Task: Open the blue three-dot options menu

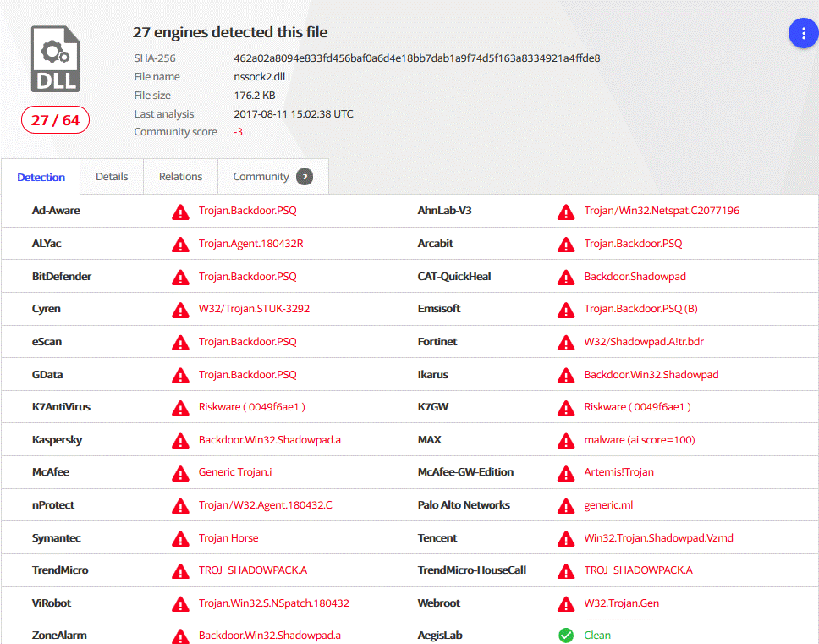Action: tap(802, 33)
